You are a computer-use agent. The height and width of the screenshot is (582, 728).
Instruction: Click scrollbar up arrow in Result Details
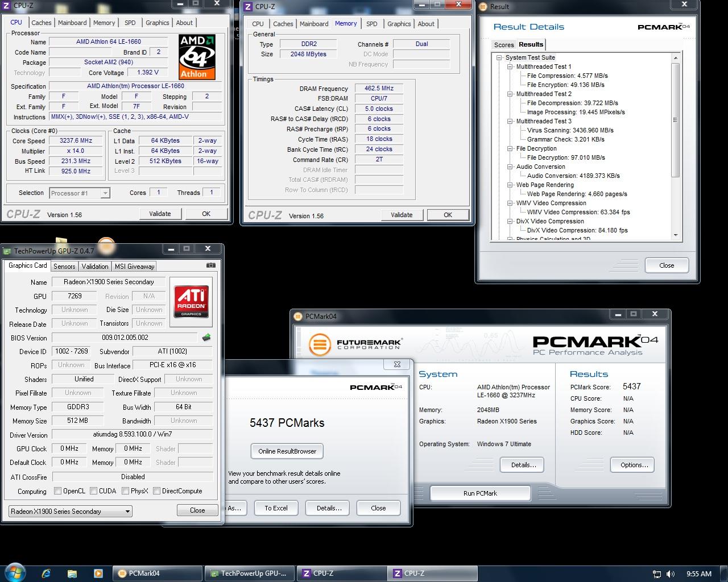(676, 58)
